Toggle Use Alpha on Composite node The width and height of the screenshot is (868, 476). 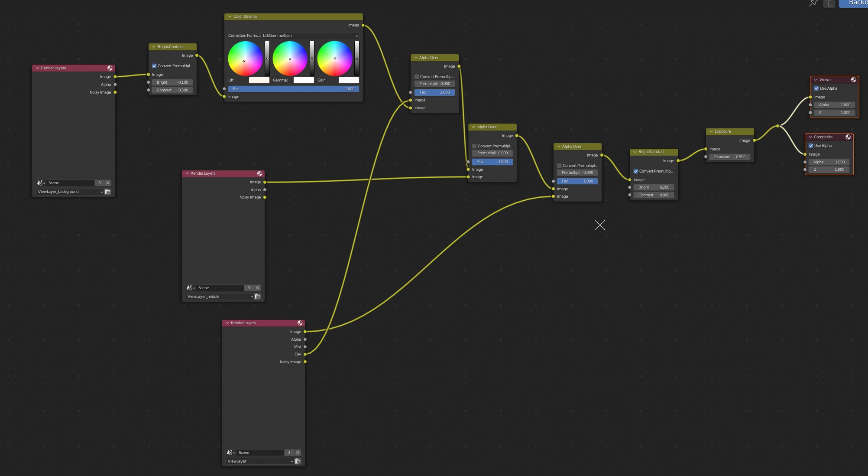pos(811,146)
